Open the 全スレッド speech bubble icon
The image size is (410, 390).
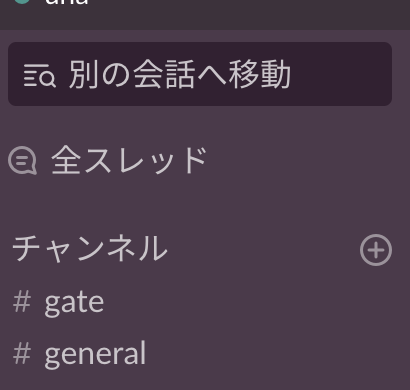[x=22, y=161]
